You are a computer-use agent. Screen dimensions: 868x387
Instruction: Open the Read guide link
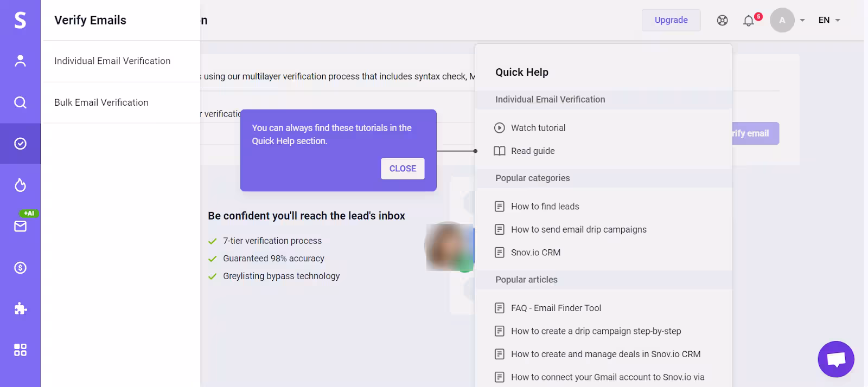point(532,151)
